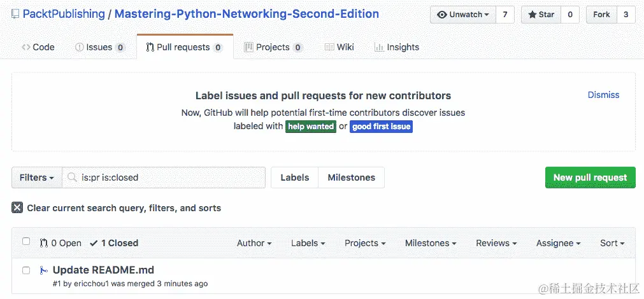
Task: Dismiss the new contributors label notice
Action: coord(603,95)
